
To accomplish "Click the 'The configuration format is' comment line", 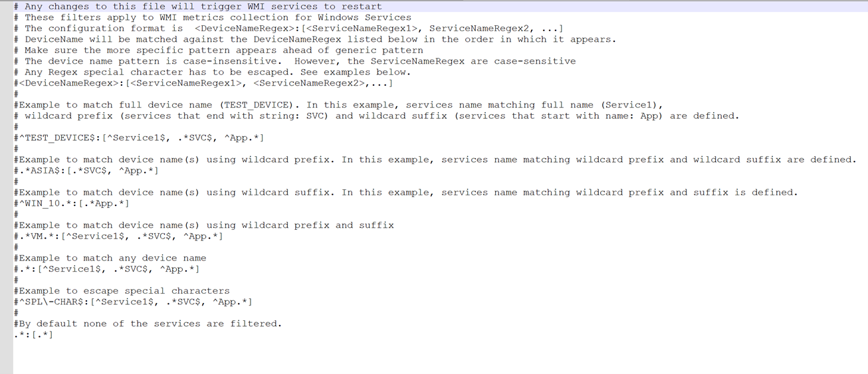I will click(286, 28).
